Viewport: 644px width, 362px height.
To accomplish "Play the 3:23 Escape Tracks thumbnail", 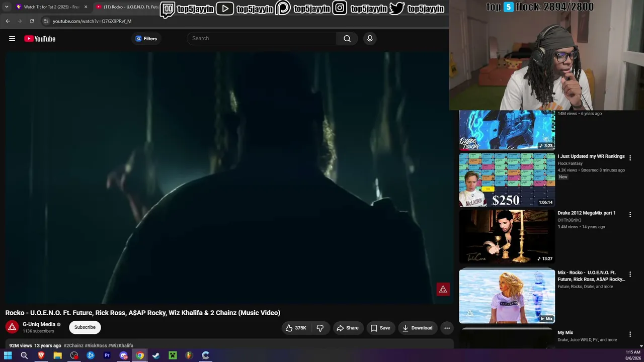I will (x=507, y=130).
